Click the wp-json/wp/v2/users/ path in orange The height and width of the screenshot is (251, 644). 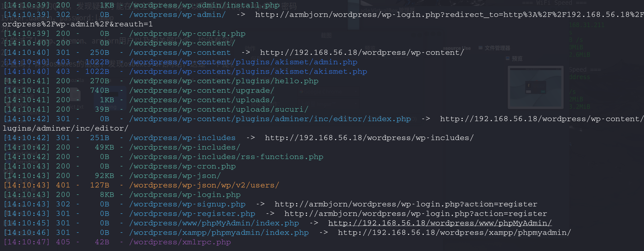coord(204,185)
